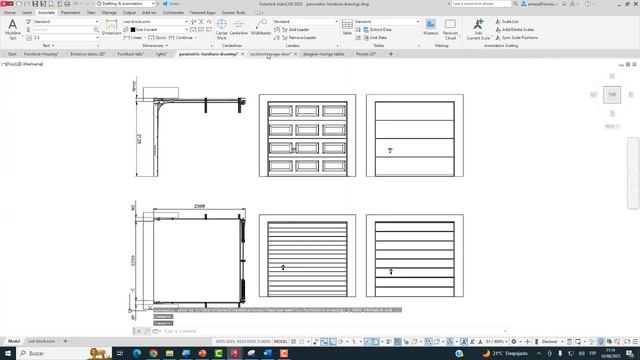Select the Multiline Text tool

click(x=13, y=29)
